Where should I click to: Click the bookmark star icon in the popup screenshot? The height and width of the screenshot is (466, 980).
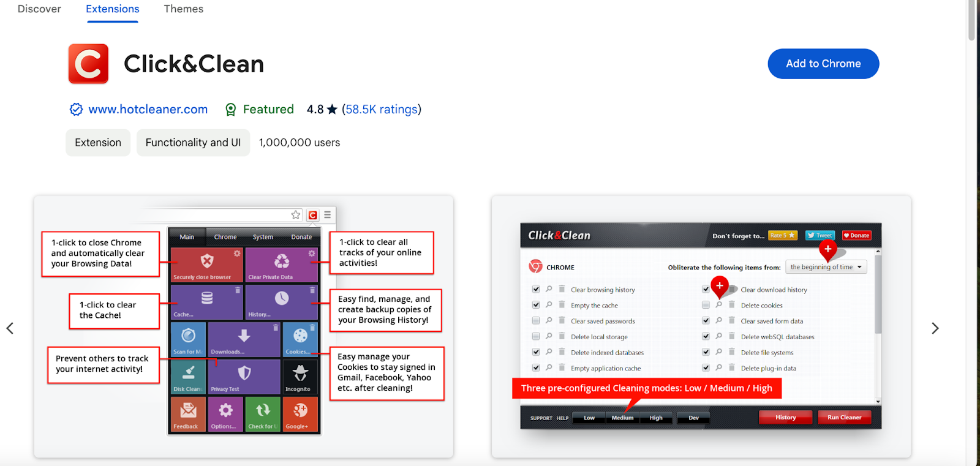coord(296,215)
